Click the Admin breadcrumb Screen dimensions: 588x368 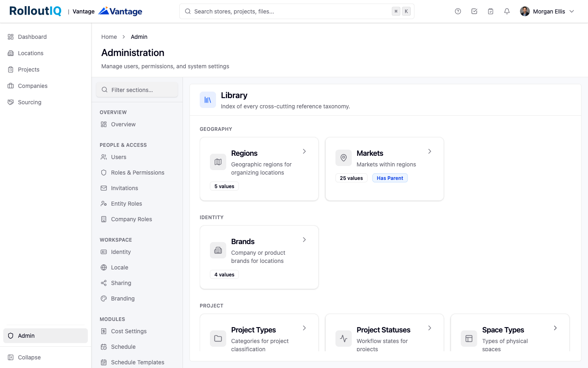pos(139,37)
